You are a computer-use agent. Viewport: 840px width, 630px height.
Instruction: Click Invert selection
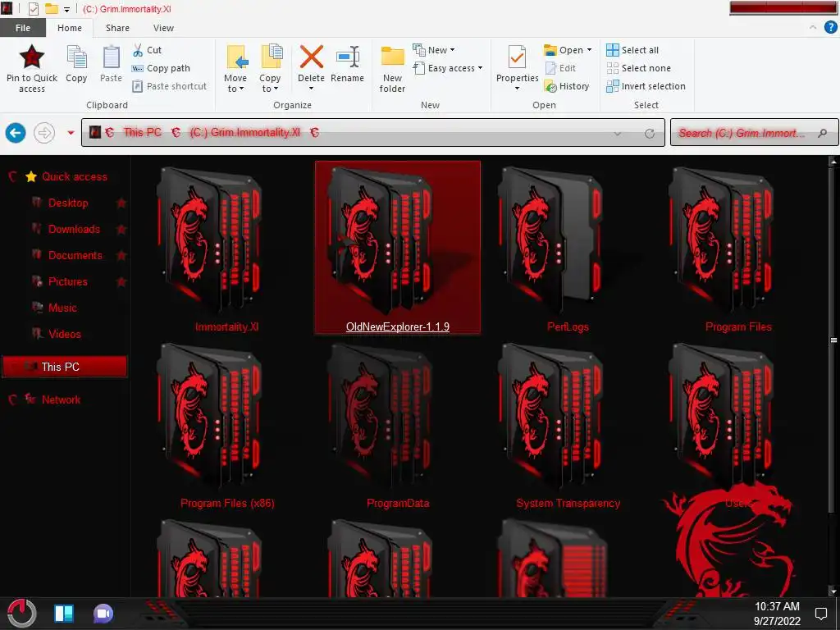(x=646, y=86)
